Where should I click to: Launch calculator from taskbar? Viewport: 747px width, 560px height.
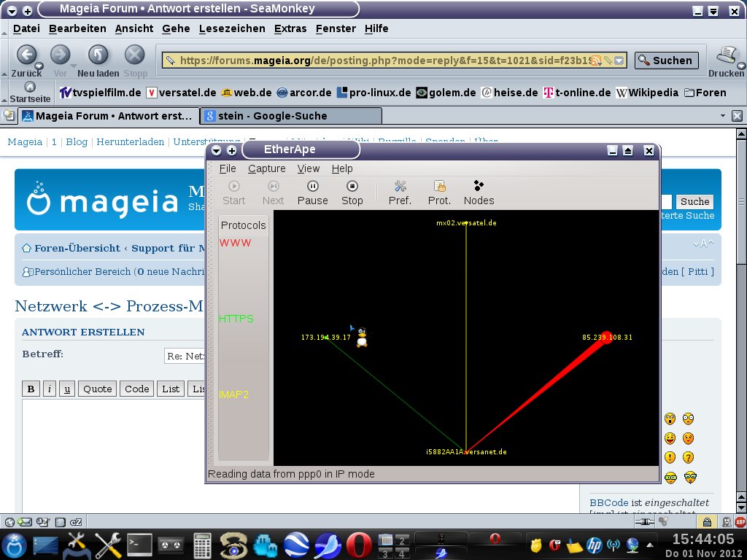203,545
